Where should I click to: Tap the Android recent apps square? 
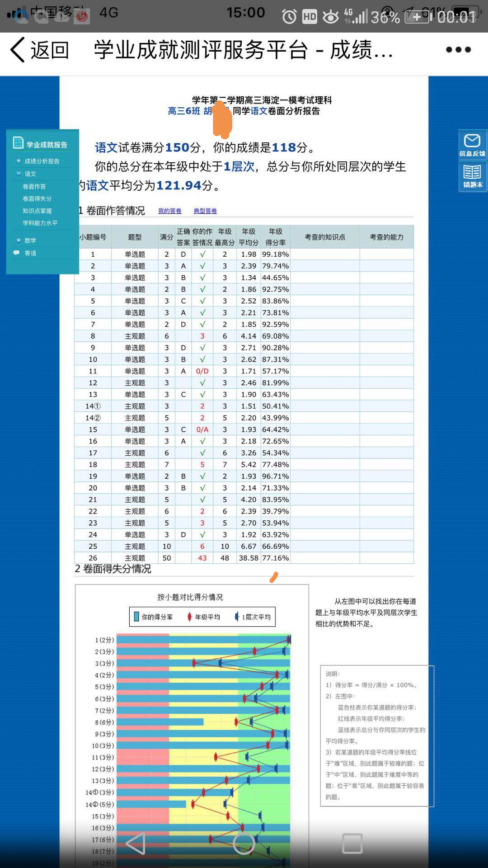(x=352, y=843)
